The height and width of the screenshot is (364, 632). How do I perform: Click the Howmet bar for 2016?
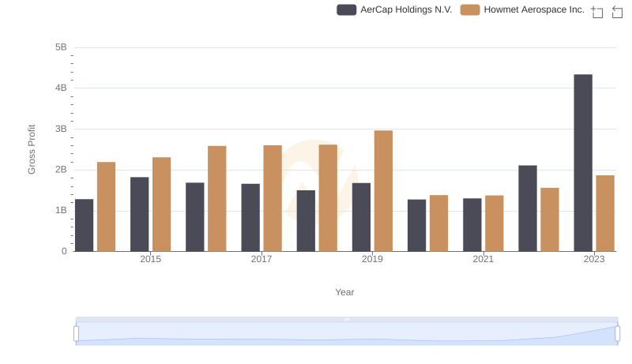tap(217, 199)
